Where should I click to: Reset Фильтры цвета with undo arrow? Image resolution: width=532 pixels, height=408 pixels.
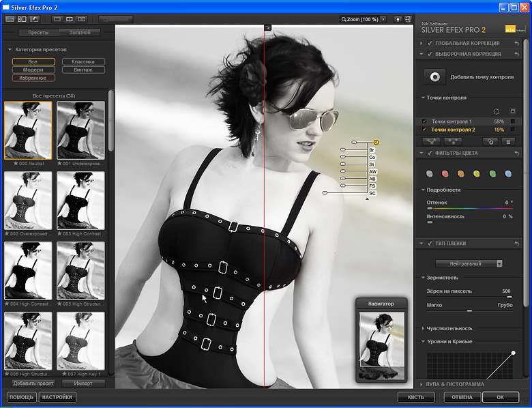point(517,154)
